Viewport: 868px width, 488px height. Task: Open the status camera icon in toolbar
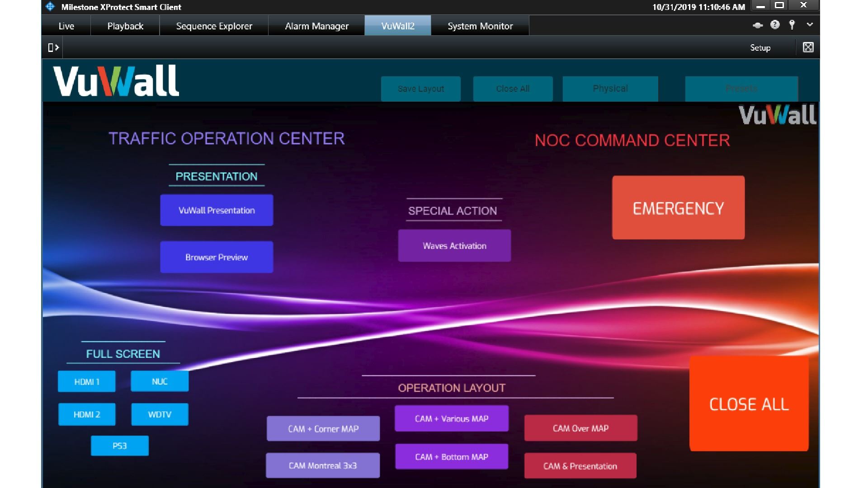(x=758, y=25)
